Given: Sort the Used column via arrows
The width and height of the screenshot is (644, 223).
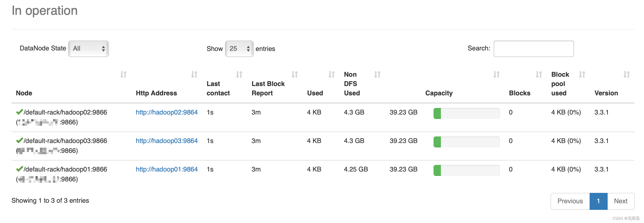Looking at the screenshot, I should [x=331, y=75].
